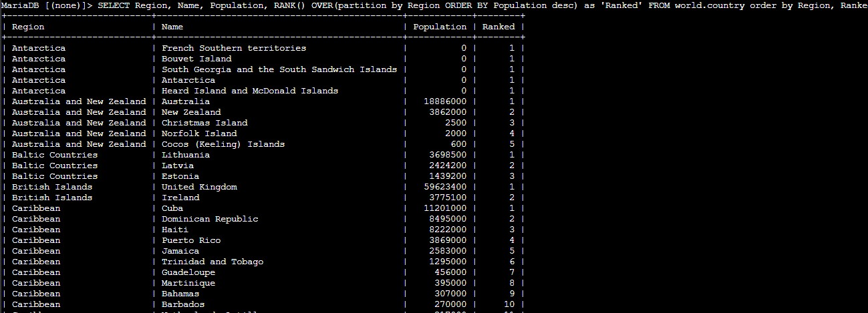Click the 'Bouvet Island' row name
868x313 pixels.
[196, 59]
